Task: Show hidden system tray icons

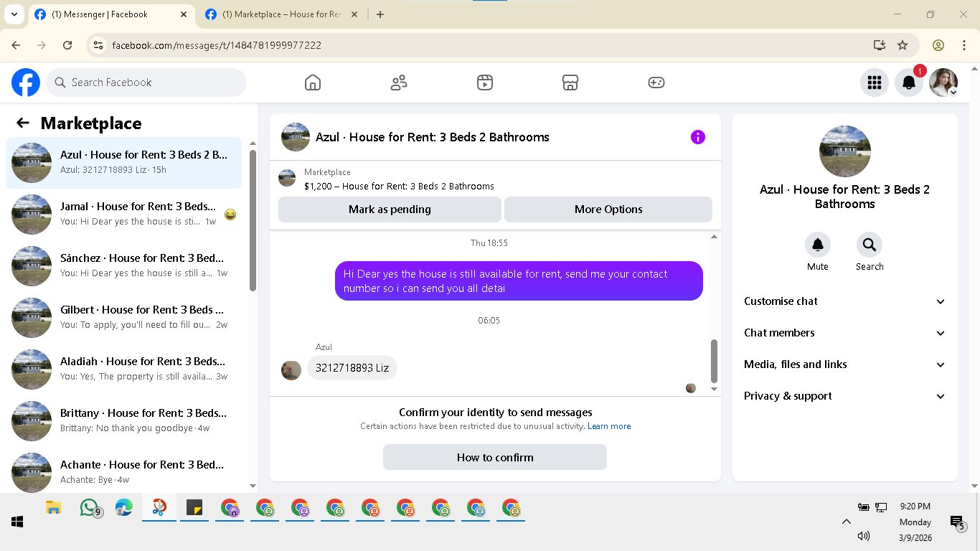Action: [846, 522]
